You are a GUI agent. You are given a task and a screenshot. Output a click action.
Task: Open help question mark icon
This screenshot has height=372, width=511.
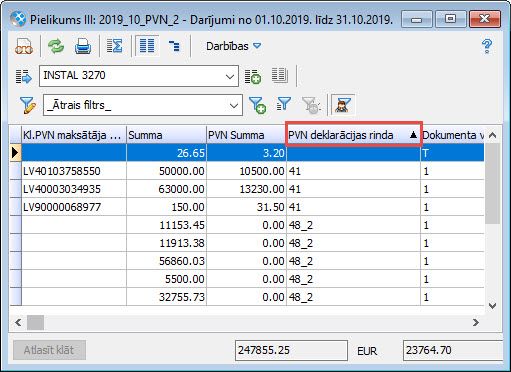point(487,46)
